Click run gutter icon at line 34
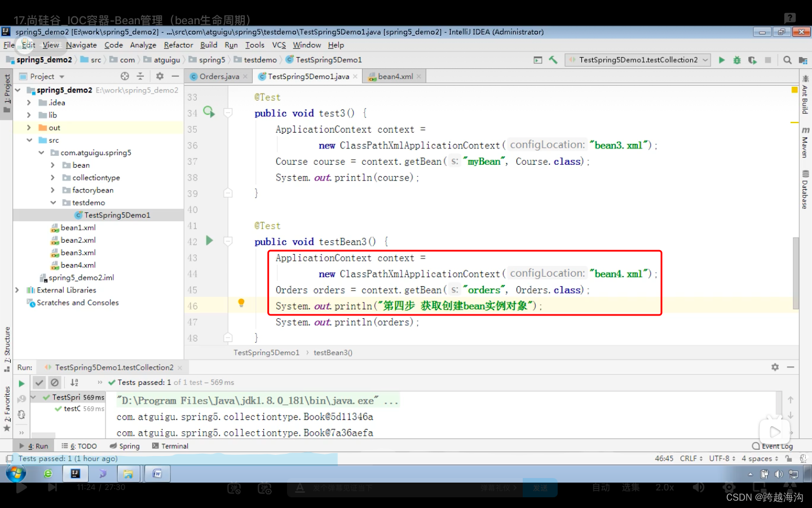Image resolution: width=812 pixels, height=508 pixels. pos(209,112)
